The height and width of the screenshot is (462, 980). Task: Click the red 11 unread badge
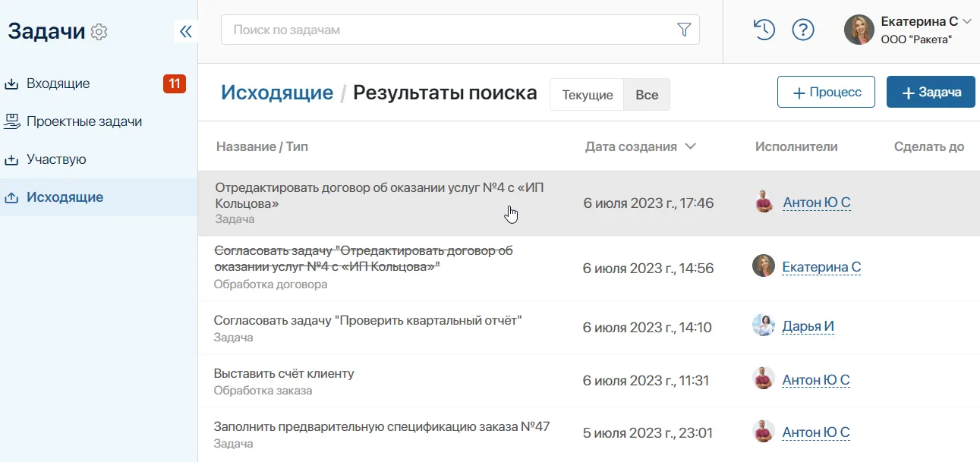pyautogui.click(x=175, y=83)
